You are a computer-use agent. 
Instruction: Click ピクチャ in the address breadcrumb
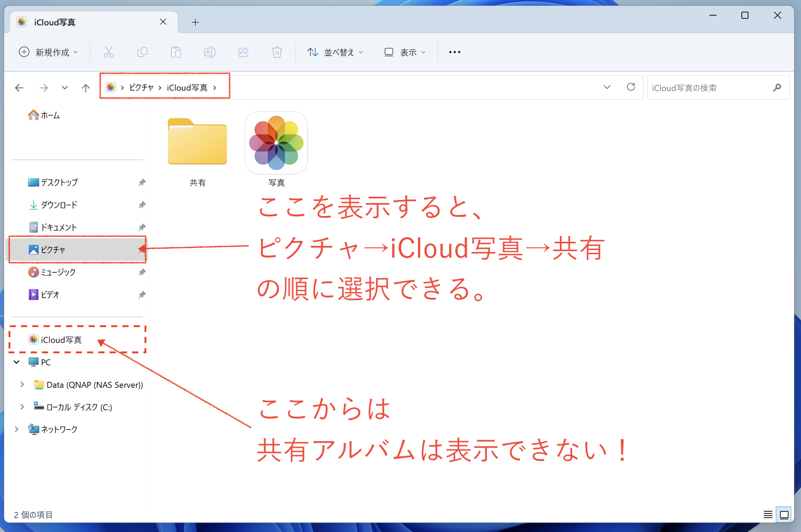click(x=141, y=88)
